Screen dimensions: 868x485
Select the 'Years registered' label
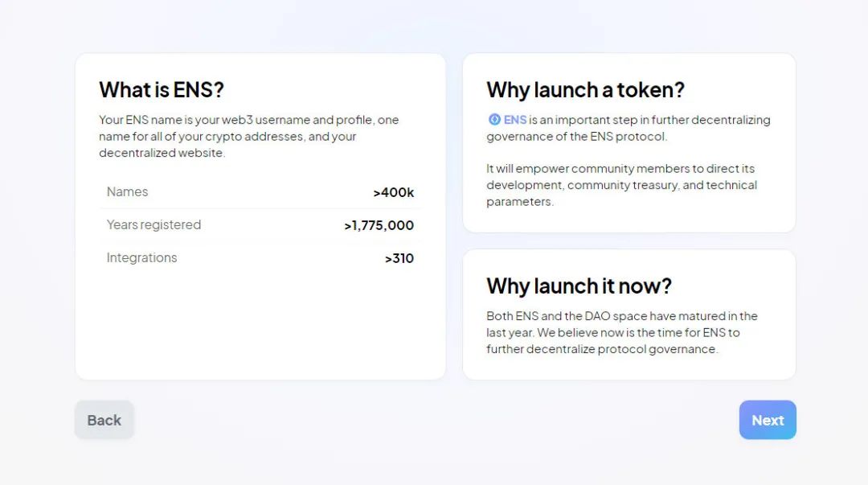click(x=154, y=224)
